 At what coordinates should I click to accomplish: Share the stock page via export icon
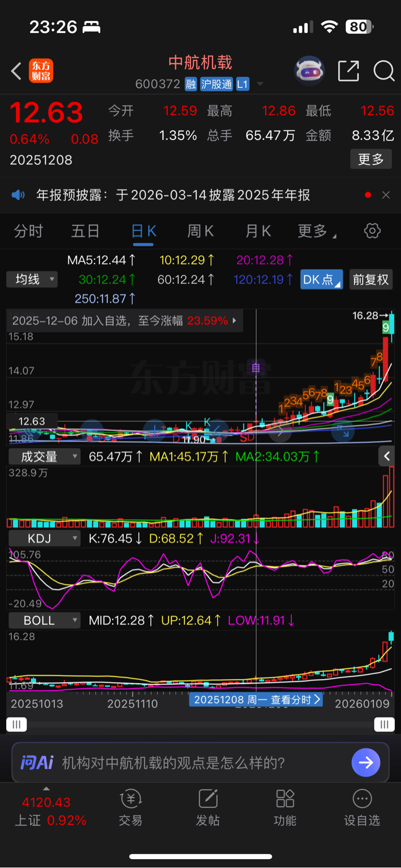point(348,70)
